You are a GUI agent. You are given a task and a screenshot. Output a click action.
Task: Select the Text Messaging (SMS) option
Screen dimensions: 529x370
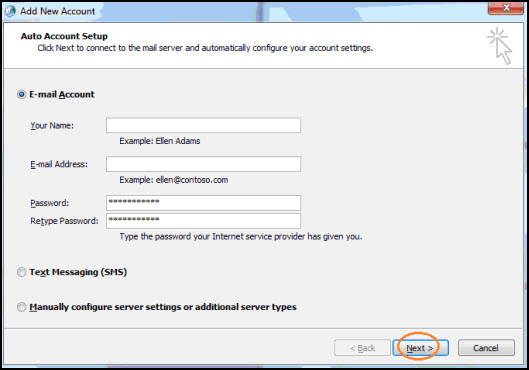[x=22, y=272]
